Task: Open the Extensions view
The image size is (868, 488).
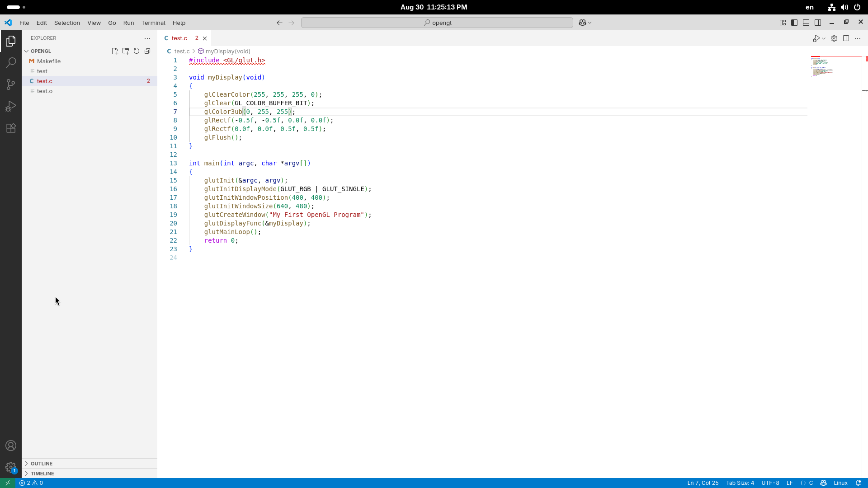Action: pos(11,128)
